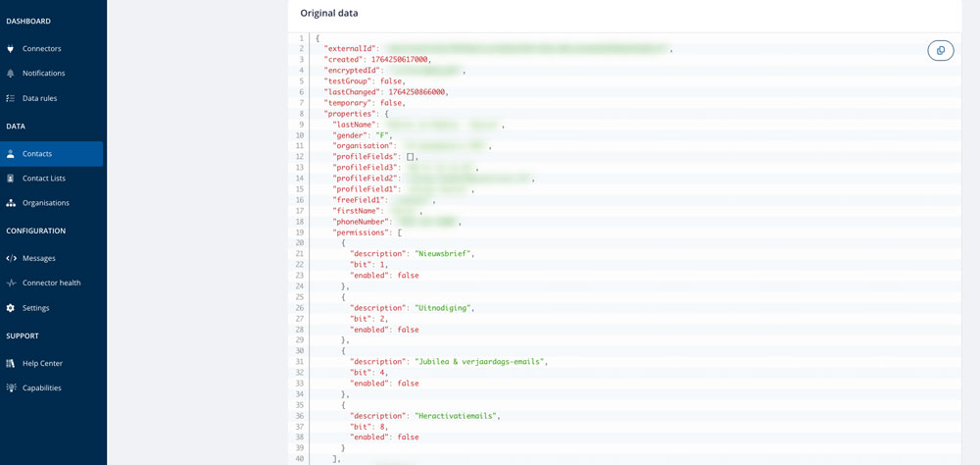The width and height of the screenshot is (980, 465).
Task: Select the Contacts sidebar entry
Action: (51, 154)
